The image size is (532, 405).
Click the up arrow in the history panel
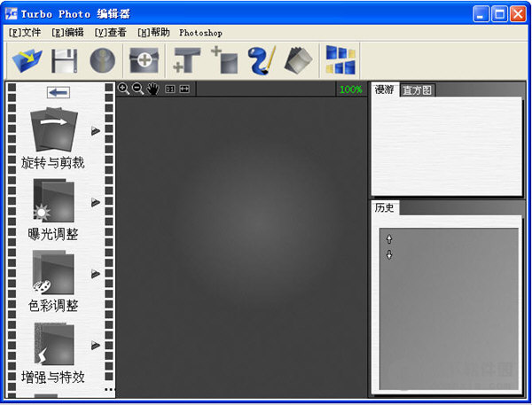(x=389, y=239)
